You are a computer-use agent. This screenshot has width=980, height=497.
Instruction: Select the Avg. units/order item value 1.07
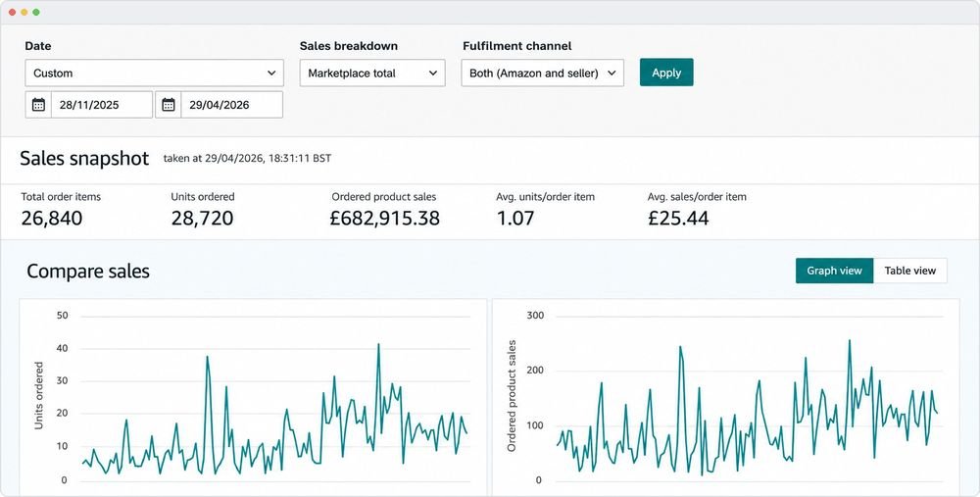click(515, 219)
